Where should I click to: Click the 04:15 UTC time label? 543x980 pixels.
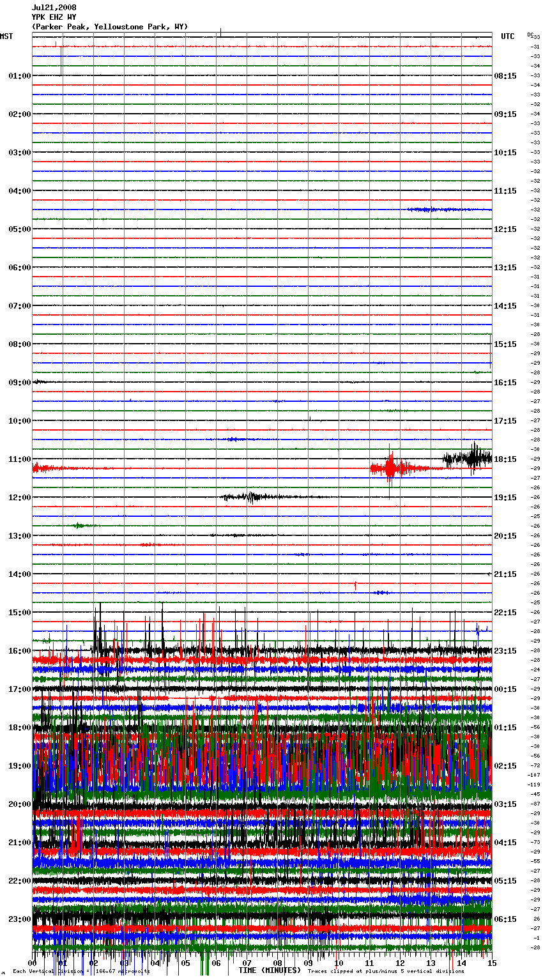click(505, 843)
